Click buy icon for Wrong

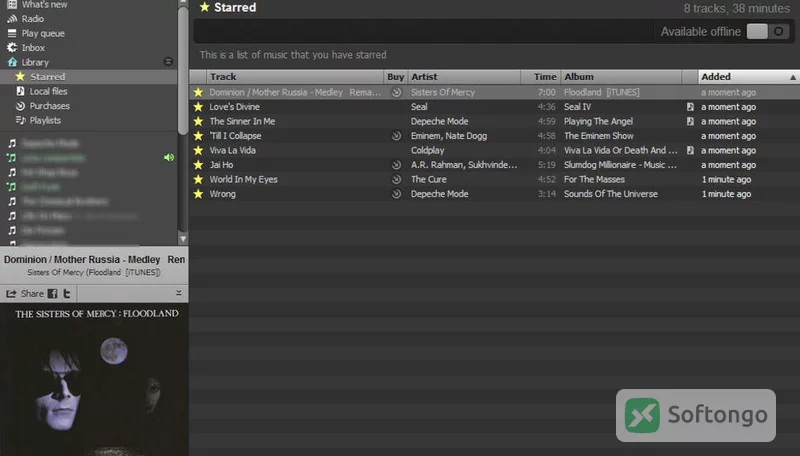coord(396,194)
